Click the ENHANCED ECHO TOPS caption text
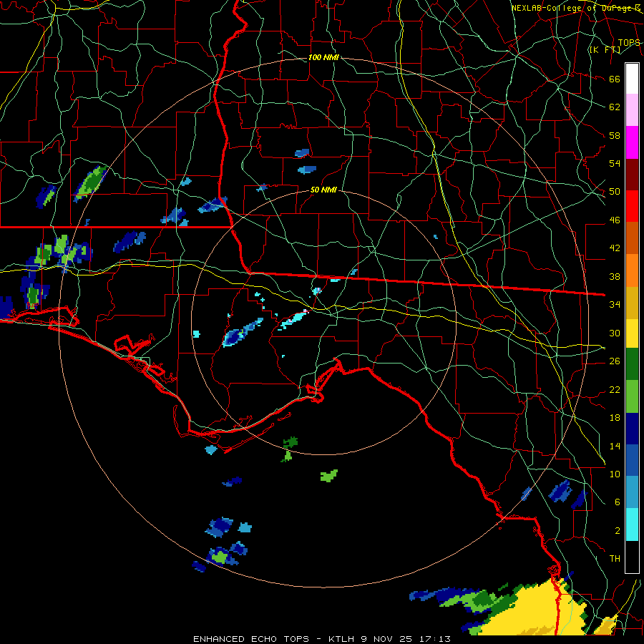644x644 pixels. [x=251, y=639]
